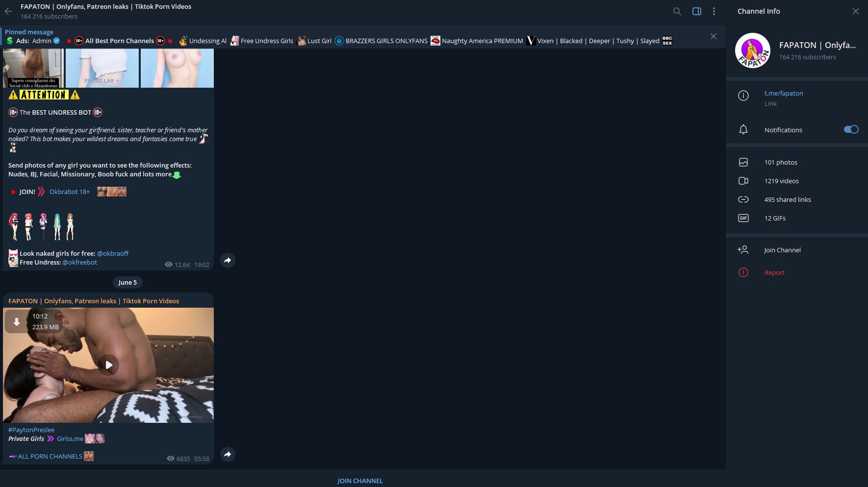Click the add-user join icon
Screen dimensions: 868x487
[743, 250]
